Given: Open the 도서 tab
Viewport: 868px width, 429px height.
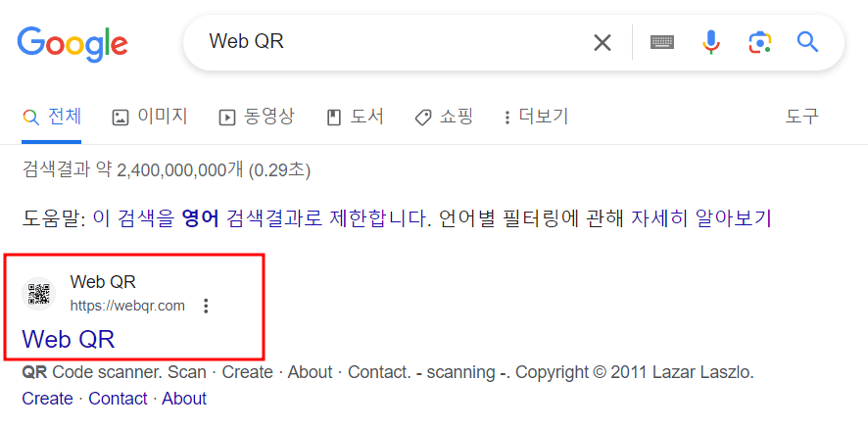Looking at the screenshot, I should pos(355,117).
